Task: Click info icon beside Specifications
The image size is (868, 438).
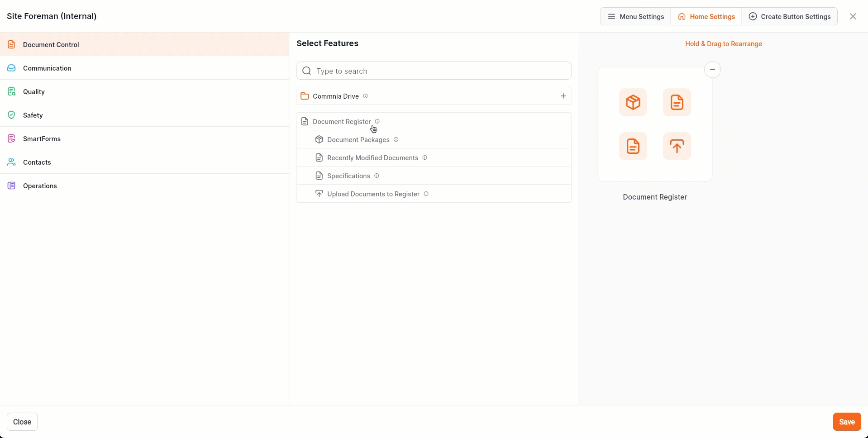Action: coord(377,176)
